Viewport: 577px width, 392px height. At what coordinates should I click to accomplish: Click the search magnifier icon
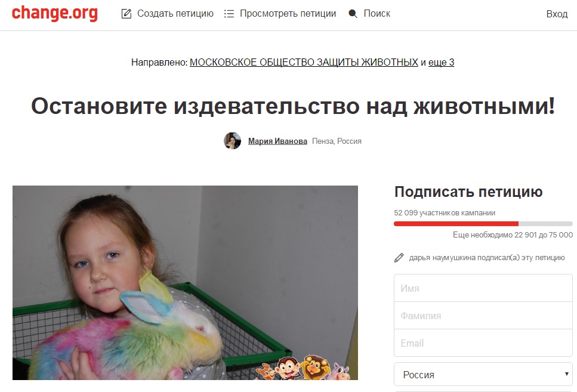click(353, 14)
